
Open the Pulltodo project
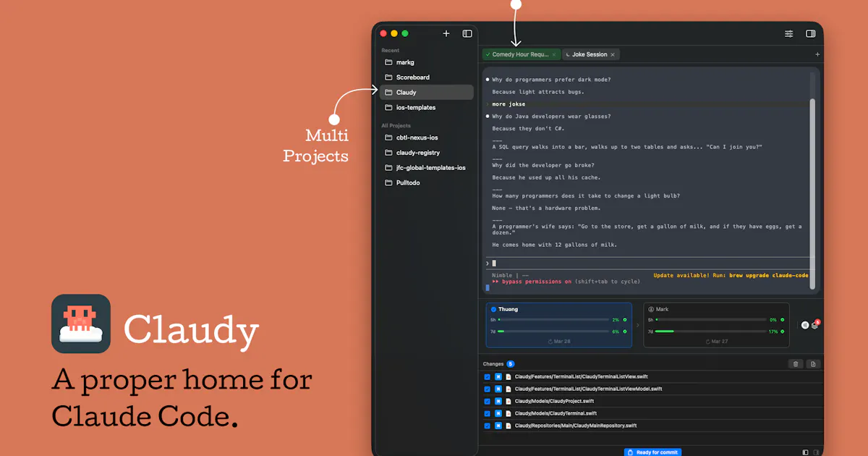coord(426,183)
